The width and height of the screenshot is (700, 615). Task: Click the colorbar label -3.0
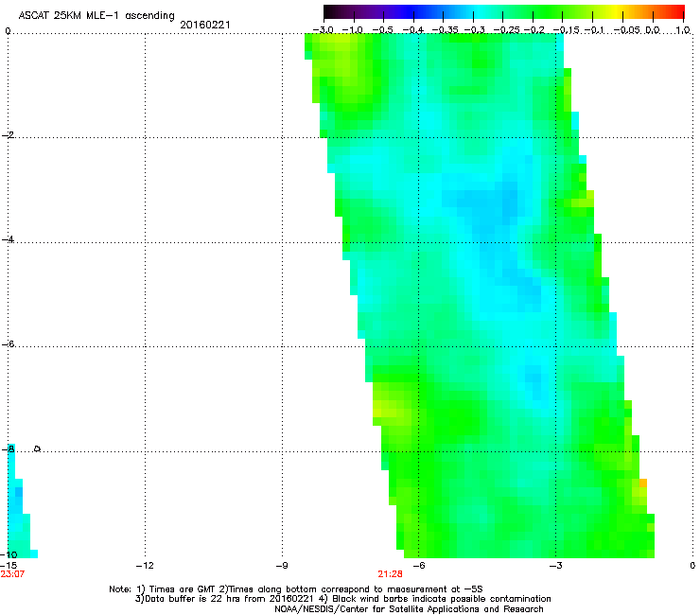323,30
